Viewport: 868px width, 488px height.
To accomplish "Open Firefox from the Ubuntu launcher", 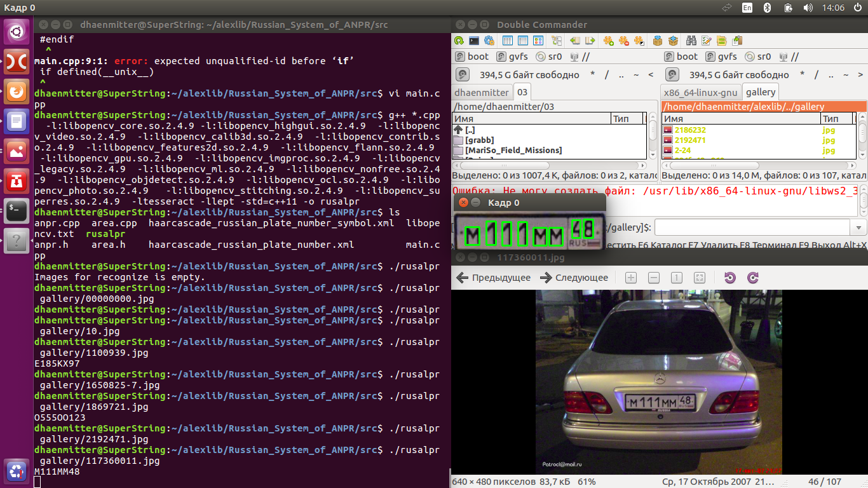I will point(17,92).
